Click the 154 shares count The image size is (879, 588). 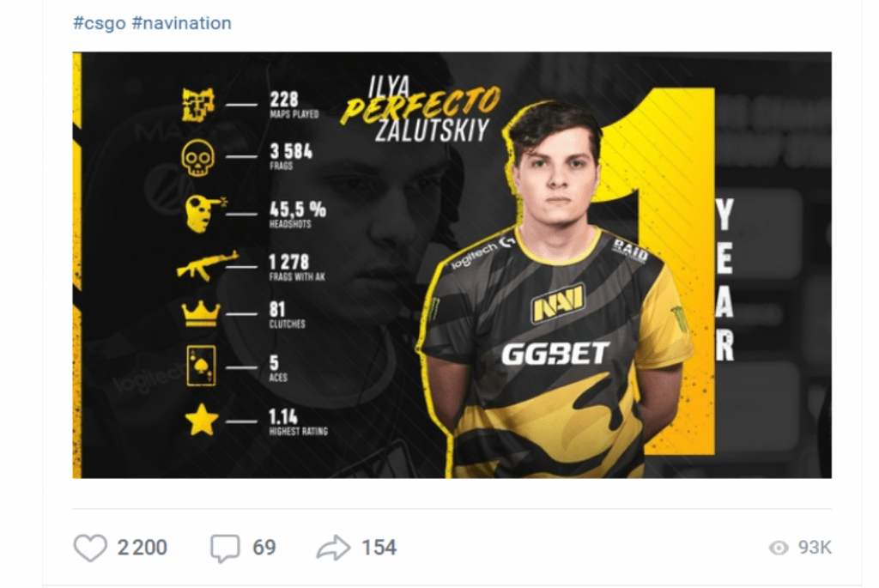[379, 548]
